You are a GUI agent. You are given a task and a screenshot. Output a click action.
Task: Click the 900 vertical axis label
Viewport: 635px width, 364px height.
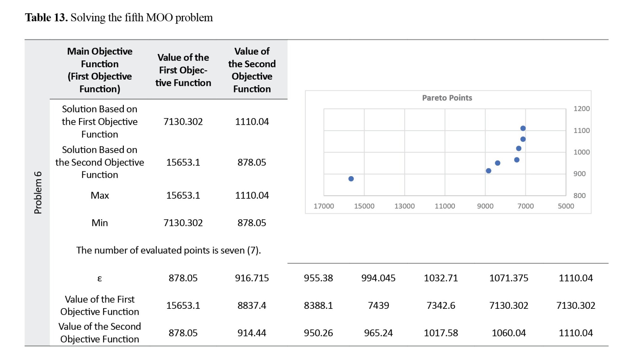(579, 174)
